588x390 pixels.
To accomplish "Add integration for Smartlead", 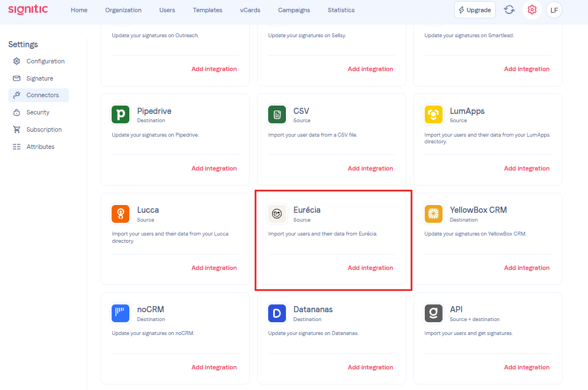I will pyautogui.click(x=526, y=69).
